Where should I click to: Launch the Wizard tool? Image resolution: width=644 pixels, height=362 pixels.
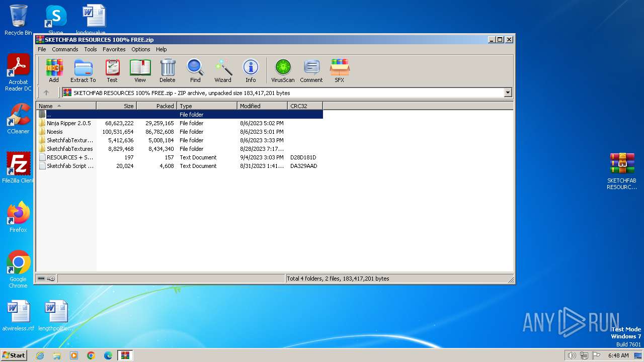223,70
